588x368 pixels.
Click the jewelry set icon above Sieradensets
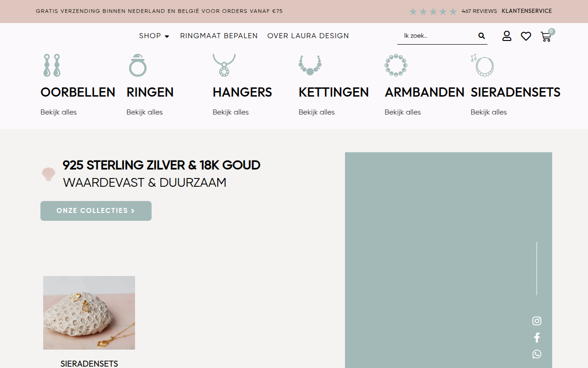[x=482, y=65]
